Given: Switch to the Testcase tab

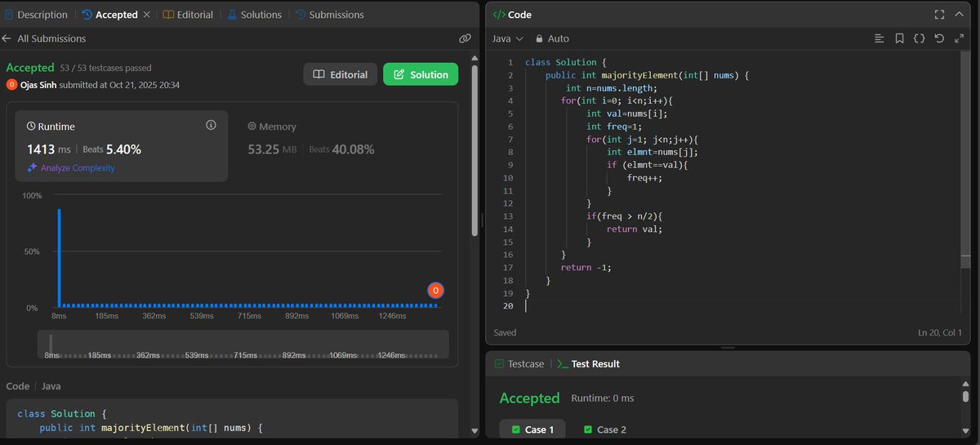Looking at the screenshot, I should click(518, 364).
